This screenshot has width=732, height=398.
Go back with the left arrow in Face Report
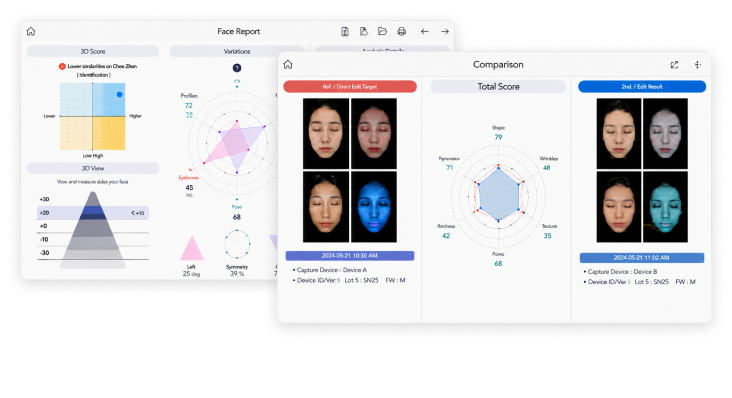[x=424, y=31]
